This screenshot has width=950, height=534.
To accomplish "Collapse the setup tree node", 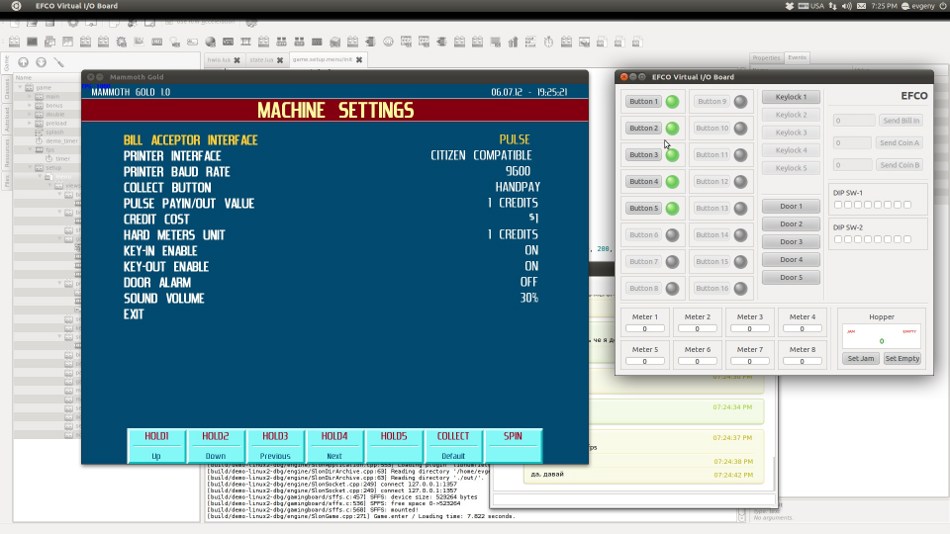I will (x=29, y=167).
